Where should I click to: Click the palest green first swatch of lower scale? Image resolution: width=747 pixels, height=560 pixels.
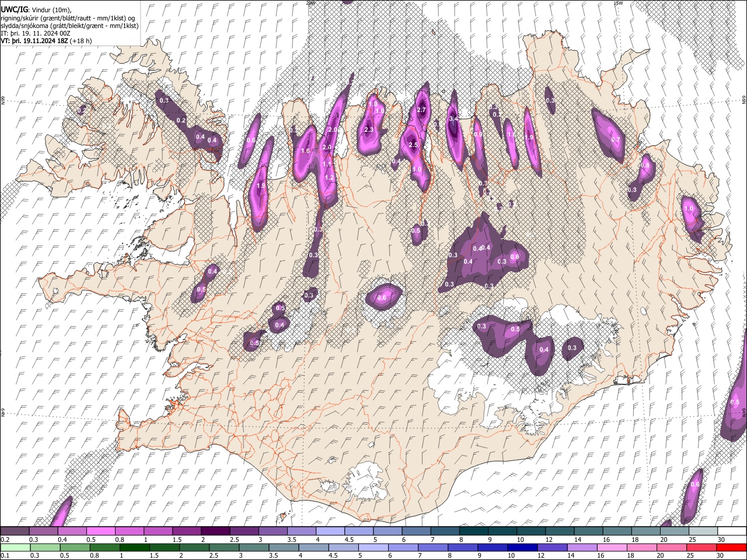(x=15, y=547)
